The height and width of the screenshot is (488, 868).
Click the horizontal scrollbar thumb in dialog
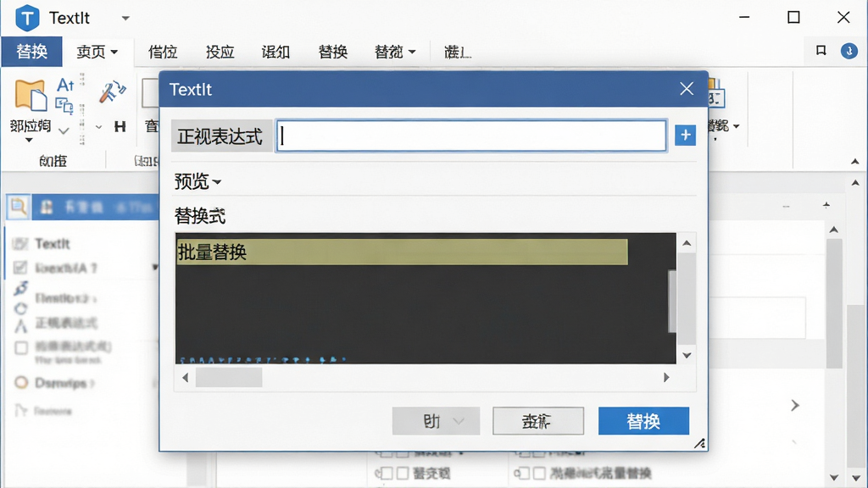pyautogui.click(x=229, y=377)
